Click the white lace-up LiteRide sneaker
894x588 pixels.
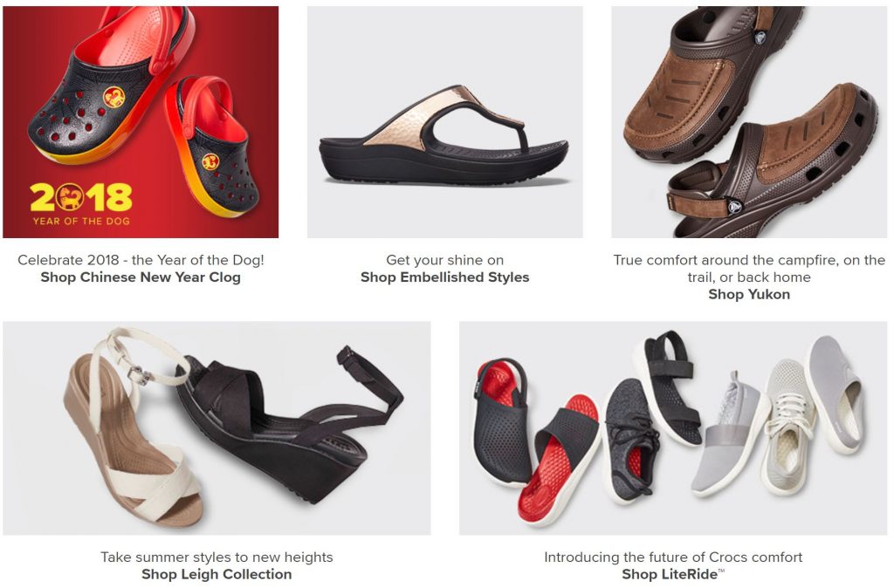pyautogui.click(x=788, y=425)
